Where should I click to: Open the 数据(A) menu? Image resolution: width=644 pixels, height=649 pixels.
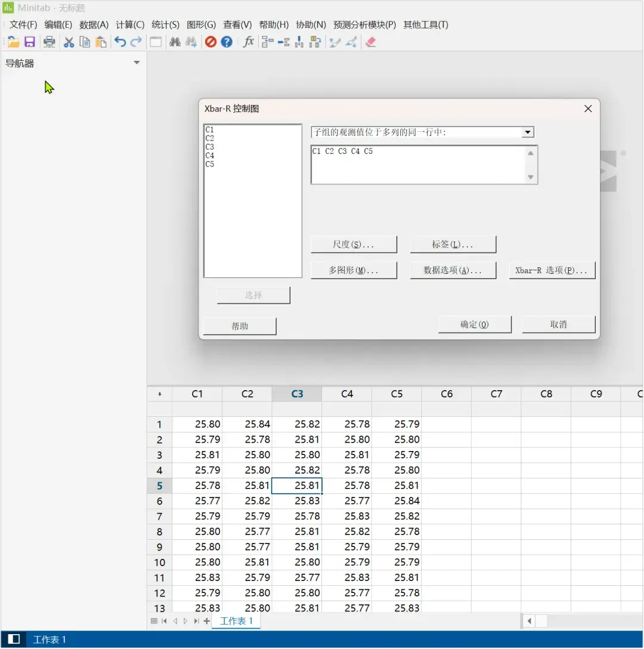pos(94,25)
